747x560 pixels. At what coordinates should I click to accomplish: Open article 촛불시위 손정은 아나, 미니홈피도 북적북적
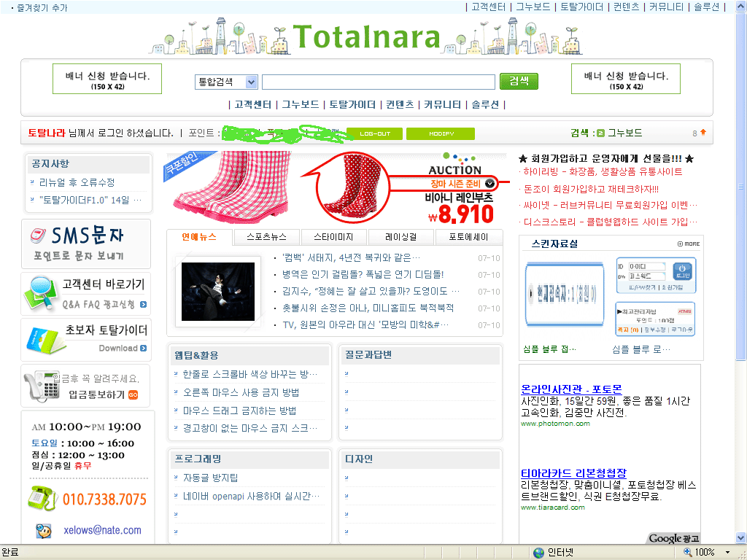(368, 308)
